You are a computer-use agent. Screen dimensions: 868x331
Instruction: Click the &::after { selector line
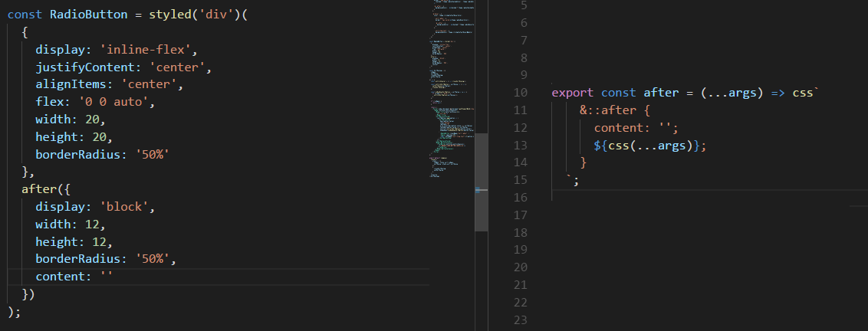click(615, 110)
